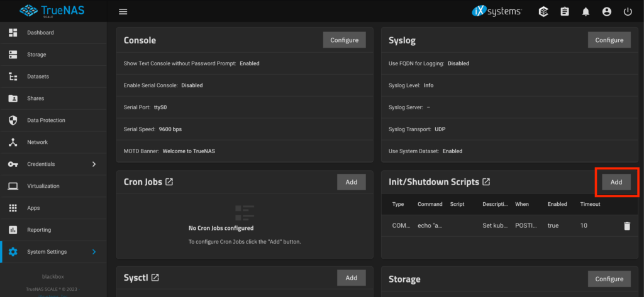Image resolution: width=644 pixels, height=297 pixels.
Task: Select the COM... type cell in script row
Action: coord(401,225)
